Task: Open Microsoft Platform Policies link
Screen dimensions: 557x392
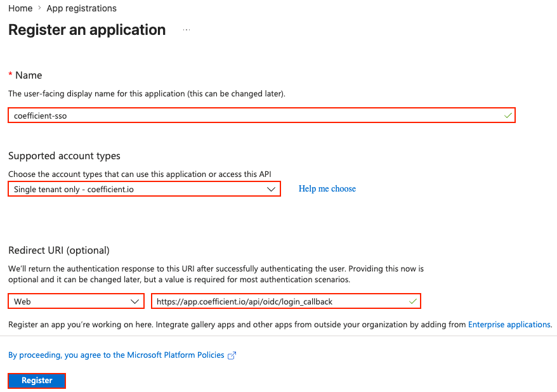Action: [x=116, y=355]
